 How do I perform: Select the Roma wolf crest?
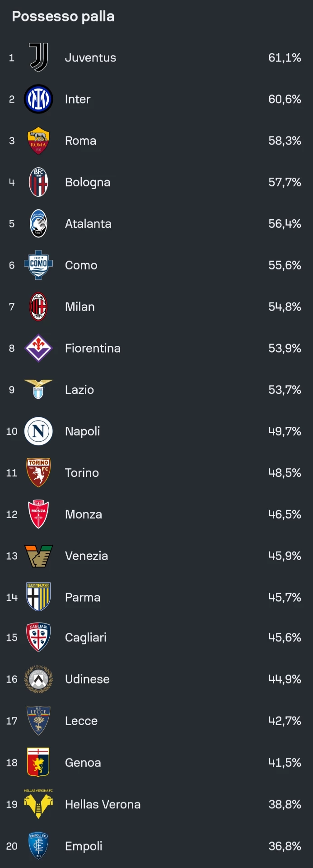pos(38,141)
